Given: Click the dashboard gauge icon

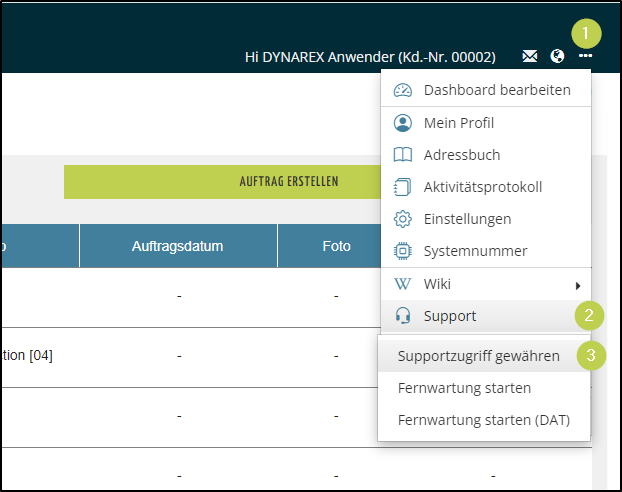Looking at the screenshot, I should pyautogui.click(x=403, y=90).
